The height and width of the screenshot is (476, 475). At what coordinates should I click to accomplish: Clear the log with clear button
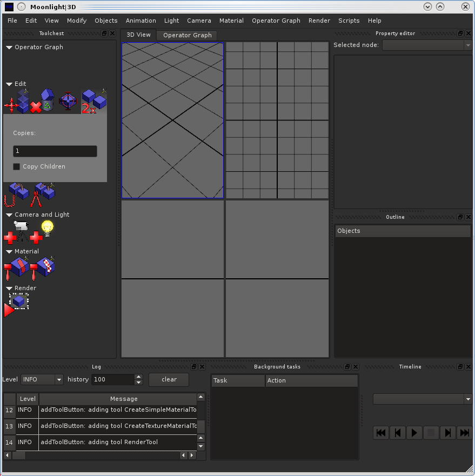pyautogui.click(x=169, y=379)
